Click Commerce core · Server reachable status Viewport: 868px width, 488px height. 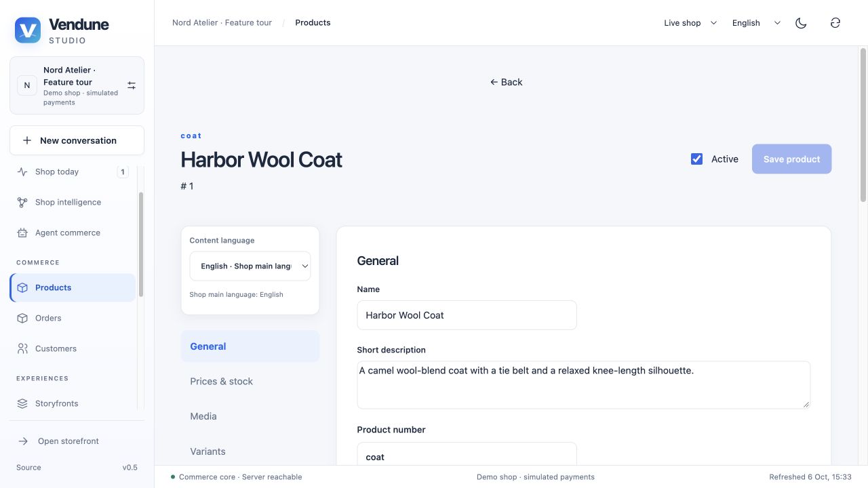(237, 477)
